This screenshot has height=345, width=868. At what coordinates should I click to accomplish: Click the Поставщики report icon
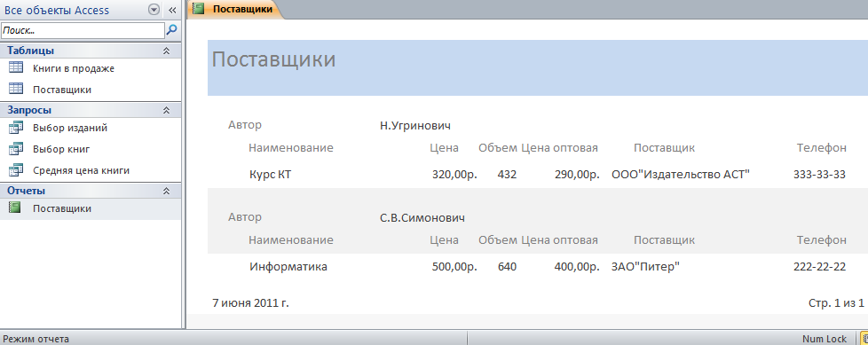click(15, 208)
